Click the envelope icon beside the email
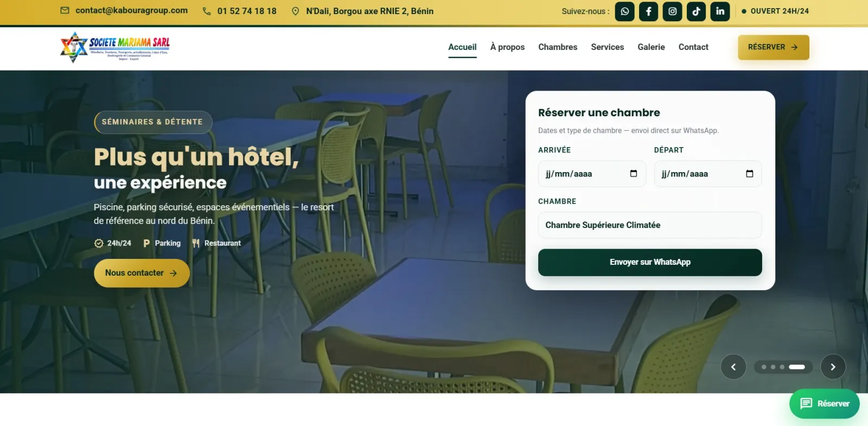Image resolution: width=868 pixels, height=426 pixels. click(65, 10)
